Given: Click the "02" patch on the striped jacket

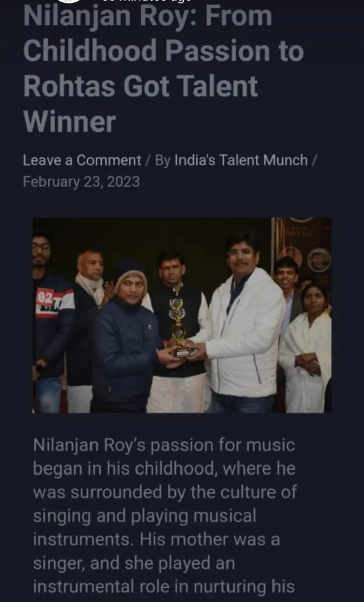Looking at the screenshot, I should click(45, 297).
